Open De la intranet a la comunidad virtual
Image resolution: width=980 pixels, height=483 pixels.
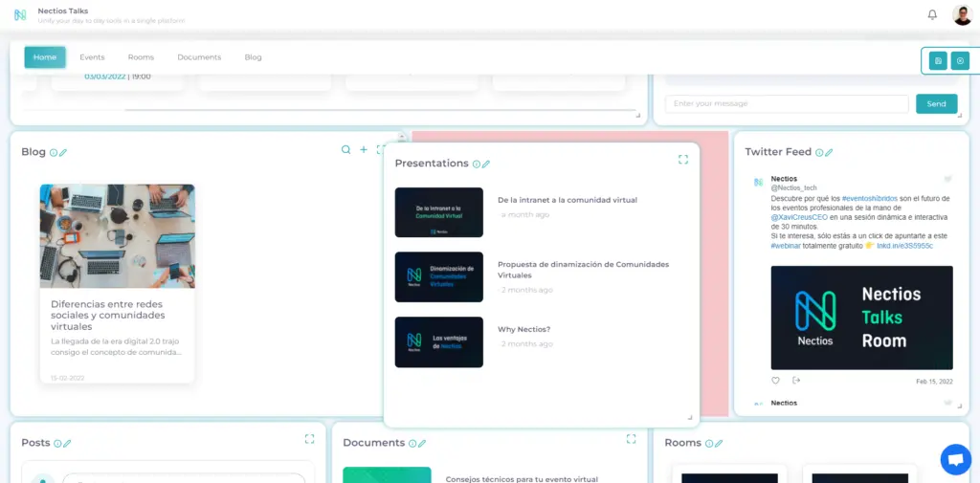[x=568, y=200]
